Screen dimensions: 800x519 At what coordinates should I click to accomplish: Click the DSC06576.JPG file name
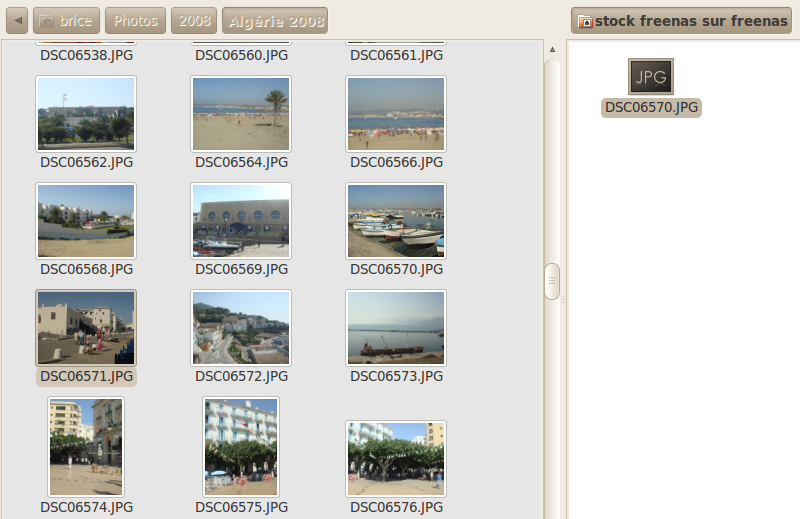tap(396, 507)
